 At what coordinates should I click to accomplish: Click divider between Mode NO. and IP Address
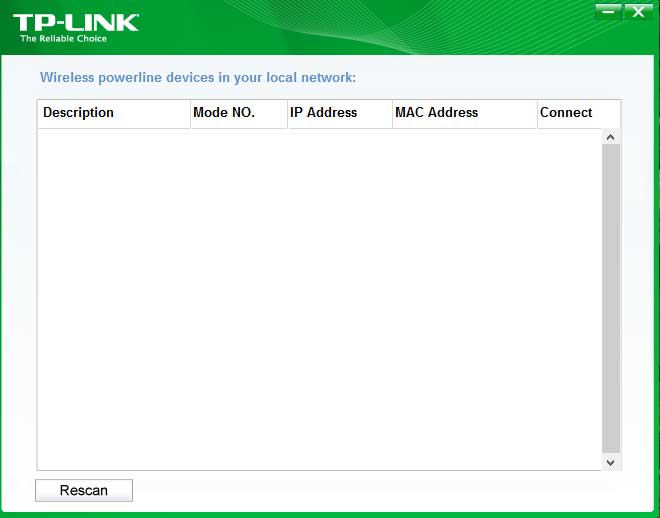(x=287, y=113)
